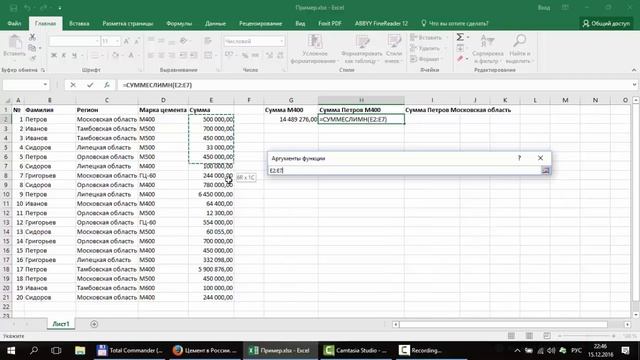Click the Clear eraser icon

(460, 59)
